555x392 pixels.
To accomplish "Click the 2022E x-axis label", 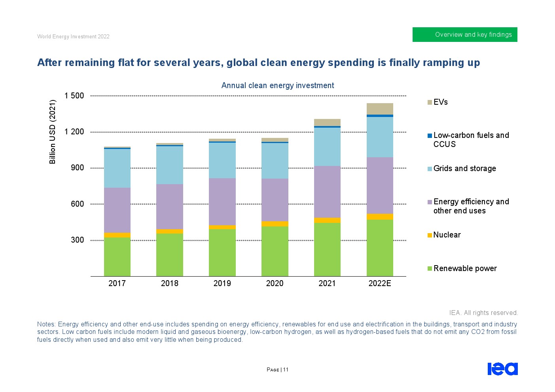I will pos(380,283).
